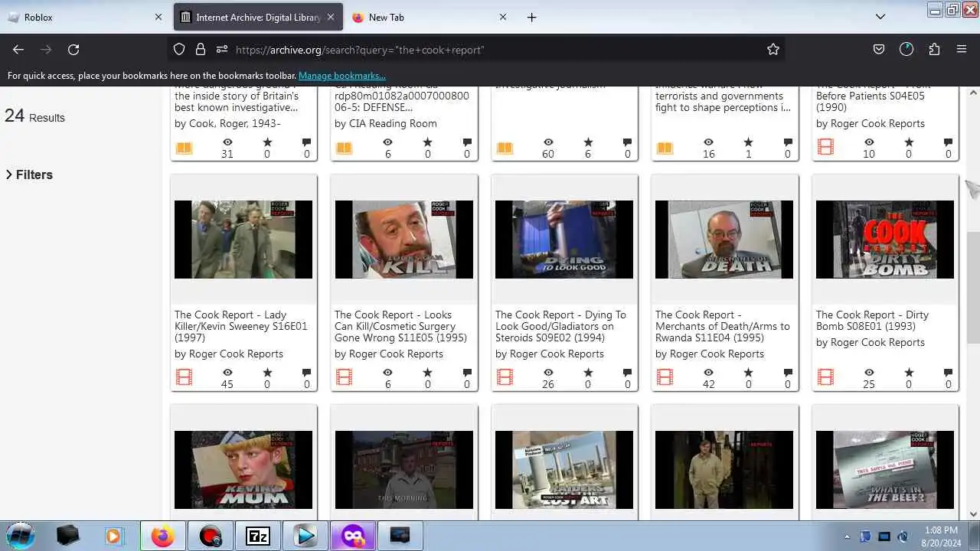Open the Firefox account profile icon

point(906,49)
